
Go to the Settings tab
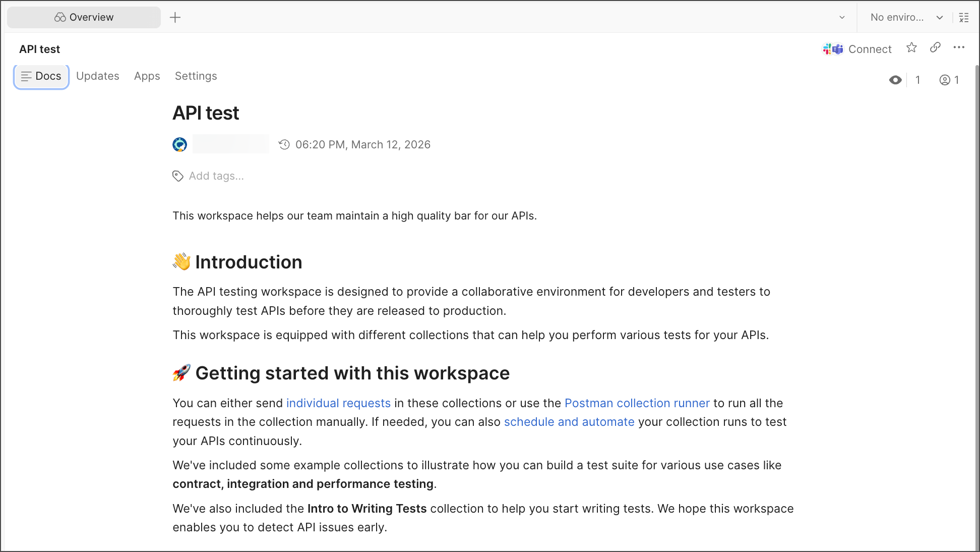(x=196, y=76)
